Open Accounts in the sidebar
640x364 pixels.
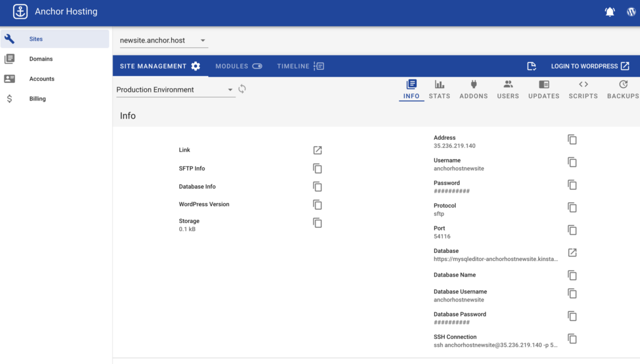click(x=55, y=79)
